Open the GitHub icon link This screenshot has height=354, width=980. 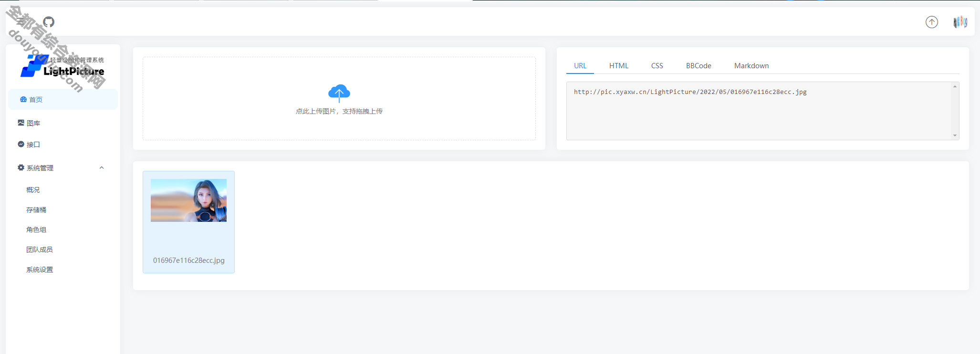tap(49, 22)
